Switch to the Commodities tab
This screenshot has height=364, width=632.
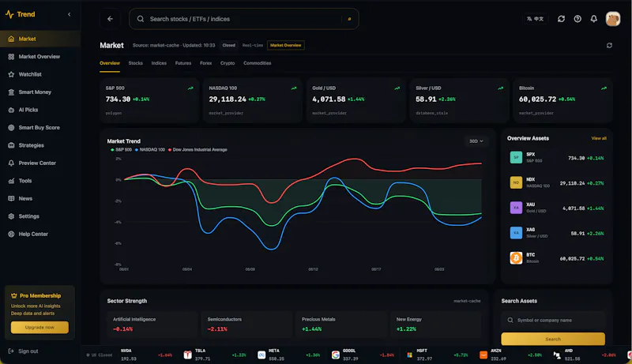[258, 63]
